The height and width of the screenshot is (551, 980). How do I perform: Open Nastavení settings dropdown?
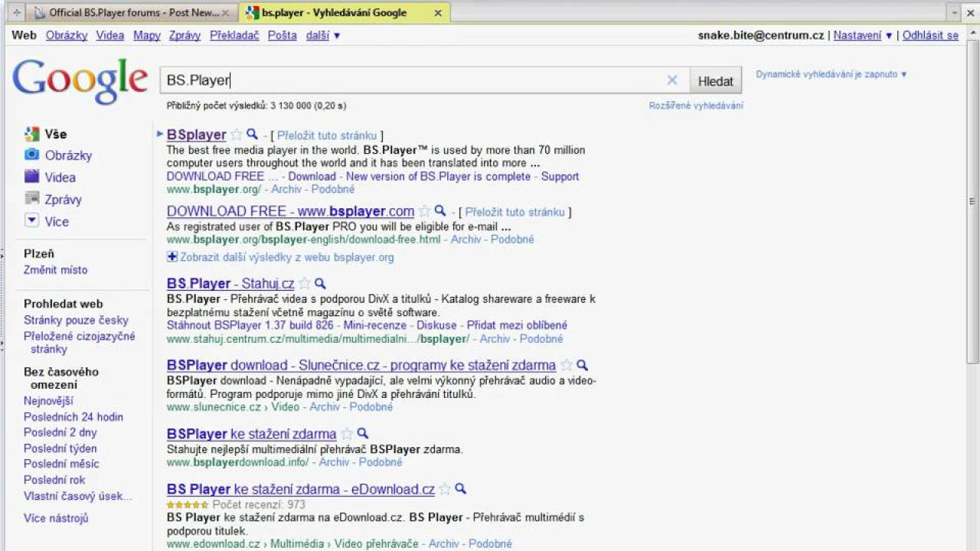(863, 35)
